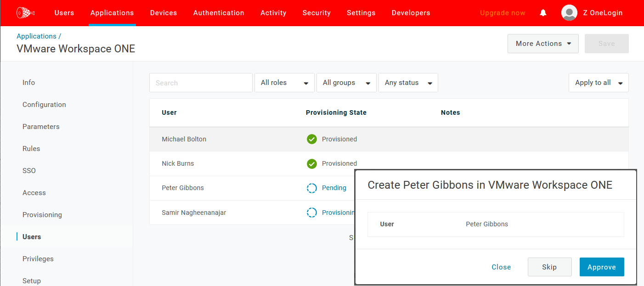The image size is (644, 286).
Task: Click the Provisioning spinner for Samir Nagheenanajar
Action: coord(312,212)
